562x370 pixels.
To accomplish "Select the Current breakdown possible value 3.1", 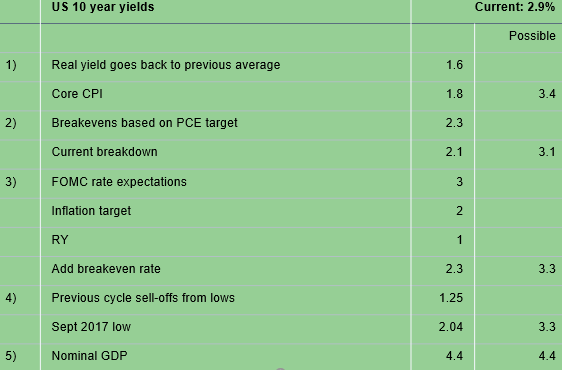I will point(518,154).
